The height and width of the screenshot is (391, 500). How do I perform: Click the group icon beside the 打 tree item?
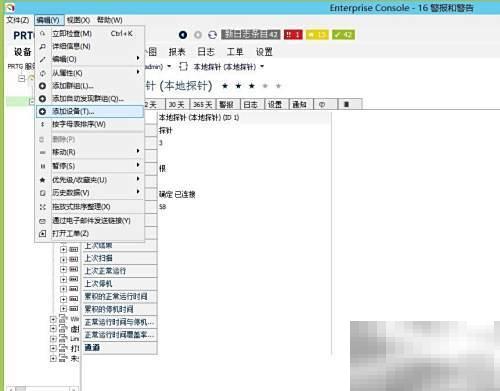point(63,348)
